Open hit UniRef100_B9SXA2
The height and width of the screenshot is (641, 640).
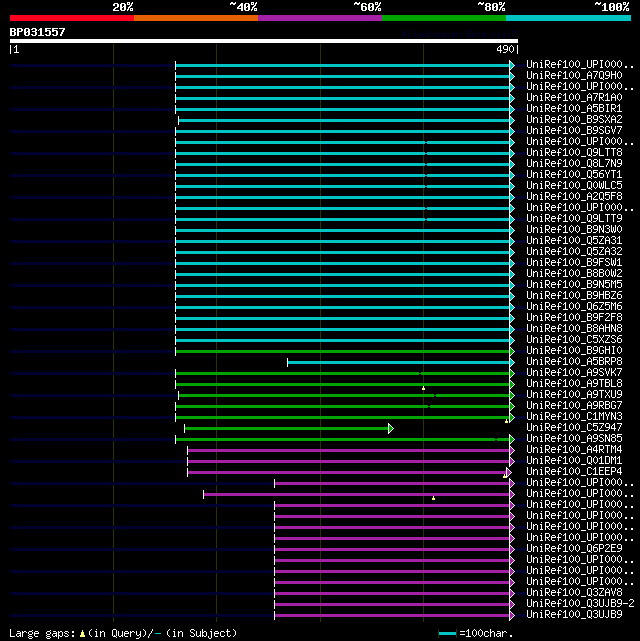pyautogui.click(x=574, y=119)
